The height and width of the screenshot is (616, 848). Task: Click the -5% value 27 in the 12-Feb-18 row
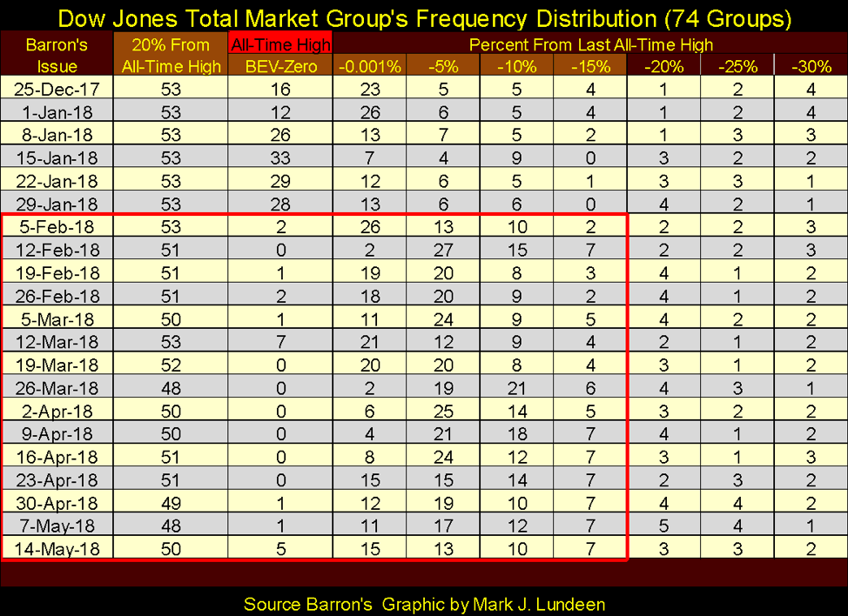tap(443, 250)
